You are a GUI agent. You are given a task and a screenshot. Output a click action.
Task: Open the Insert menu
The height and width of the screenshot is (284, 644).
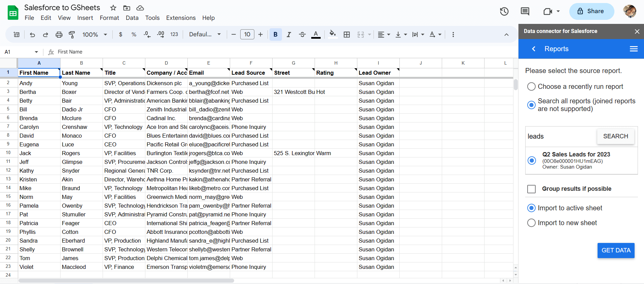pyautogui.click(x=85, y=18)
